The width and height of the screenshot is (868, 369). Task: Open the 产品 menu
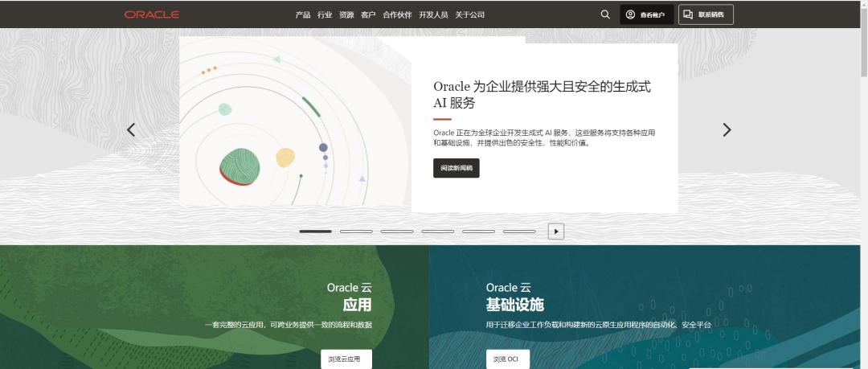point(303,15)
